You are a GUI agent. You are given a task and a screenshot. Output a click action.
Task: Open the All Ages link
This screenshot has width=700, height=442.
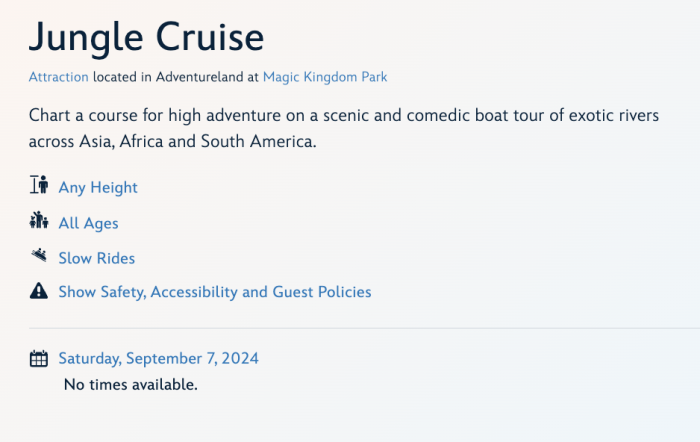88,223
